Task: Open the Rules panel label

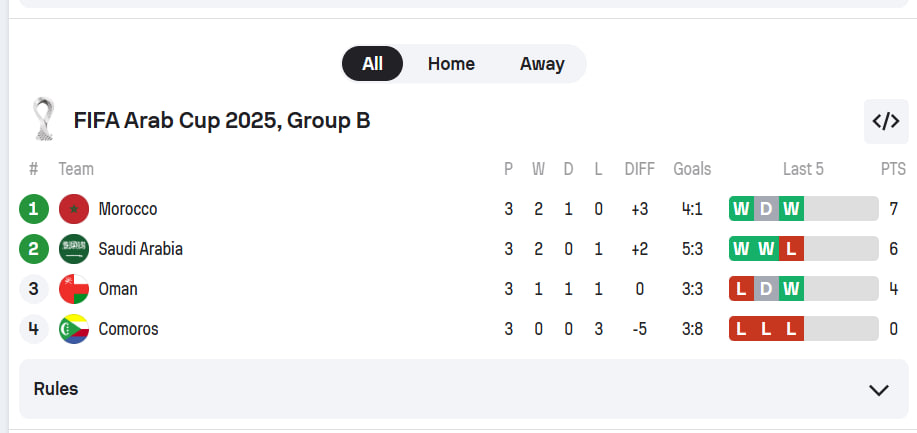Action: pos(56,389)
